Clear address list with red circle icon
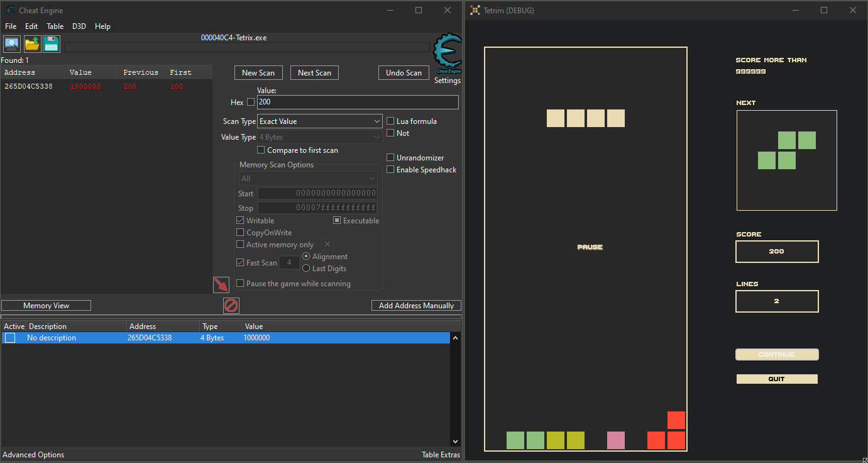The image size is (868, 463). pyautogui.click(x=231, y=306)
